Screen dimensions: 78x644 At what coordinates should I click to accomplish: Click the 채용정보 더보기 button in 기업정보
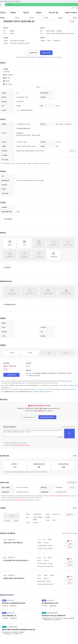tap(70, 514)
